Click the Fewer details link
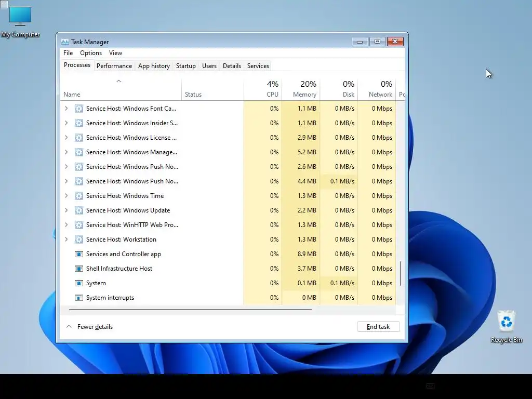532x399 pixels. pos(95,326)
